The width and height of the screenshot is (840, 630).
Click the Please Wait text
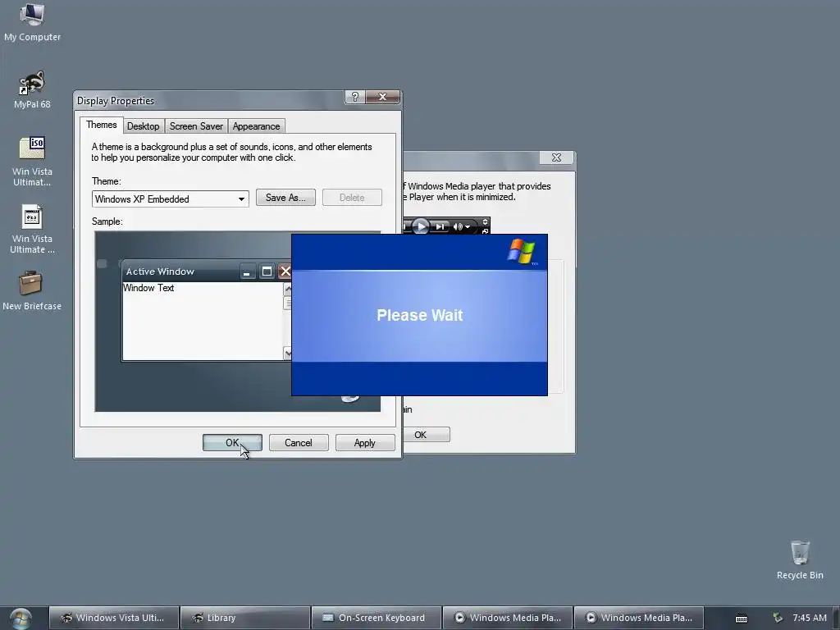click(419, 315)
